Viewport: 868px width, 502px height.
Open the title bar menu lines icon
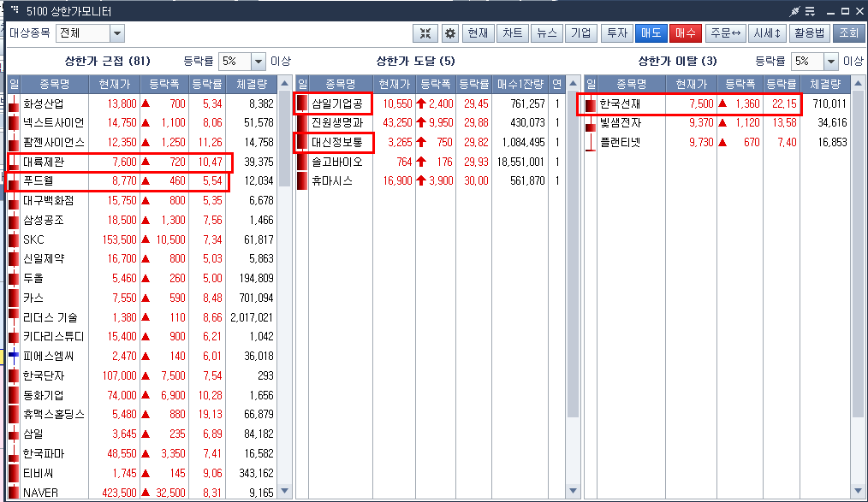tap(810, 11)
